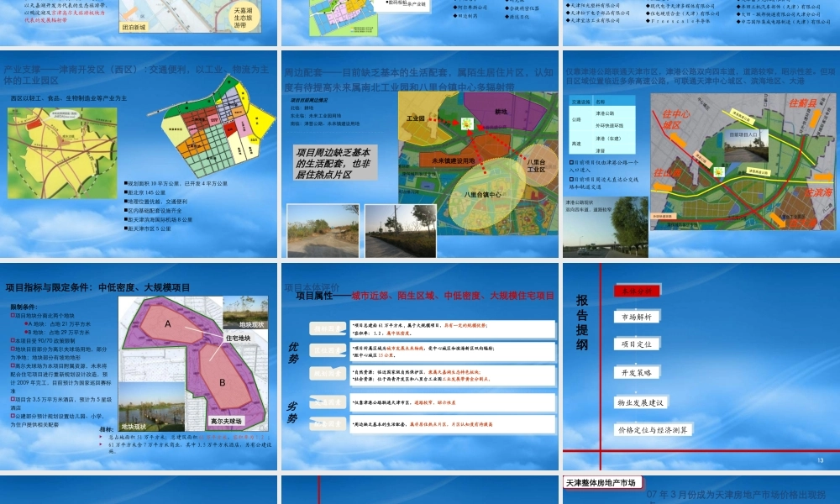
Task: Click the red 往蓟县 direction label
Action: [802, 102]
